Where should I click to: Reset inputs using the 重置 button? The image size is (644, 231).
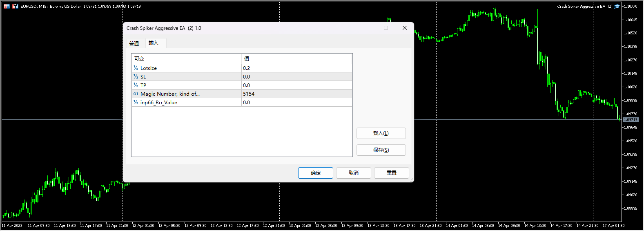point(391,173)
